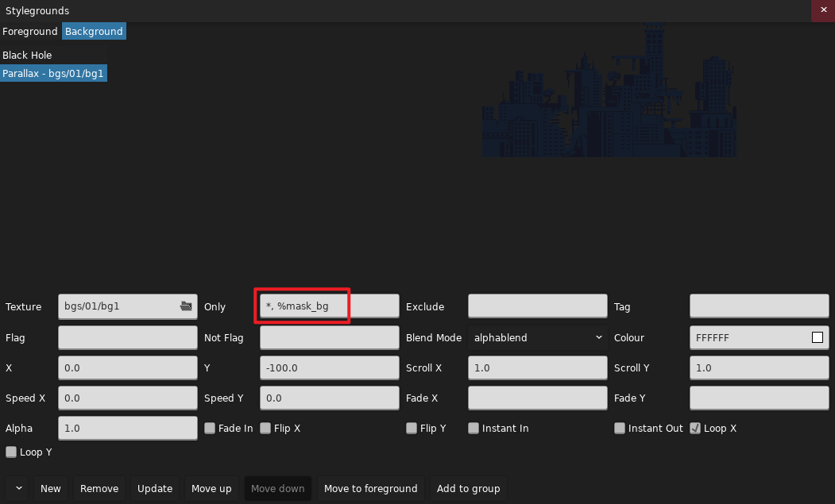Toggle the Flip X checkbox
Viewport: 835px width, 504px height.
[265, 429]
